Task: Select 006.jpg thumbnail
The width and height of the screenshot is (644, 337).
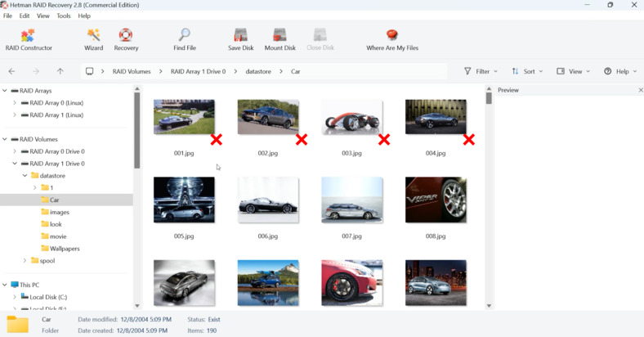Action: coord(268,200)
